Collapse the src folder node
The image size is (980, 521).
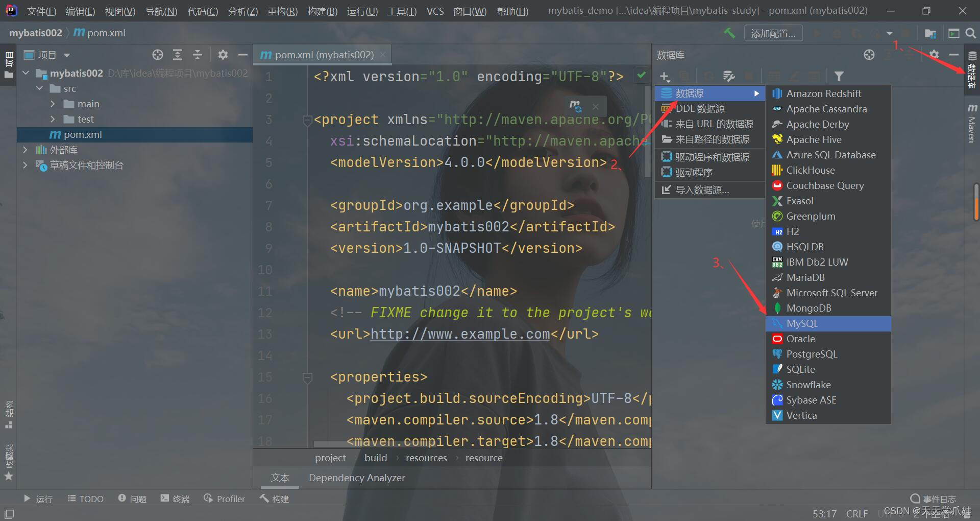pos(40,88)
